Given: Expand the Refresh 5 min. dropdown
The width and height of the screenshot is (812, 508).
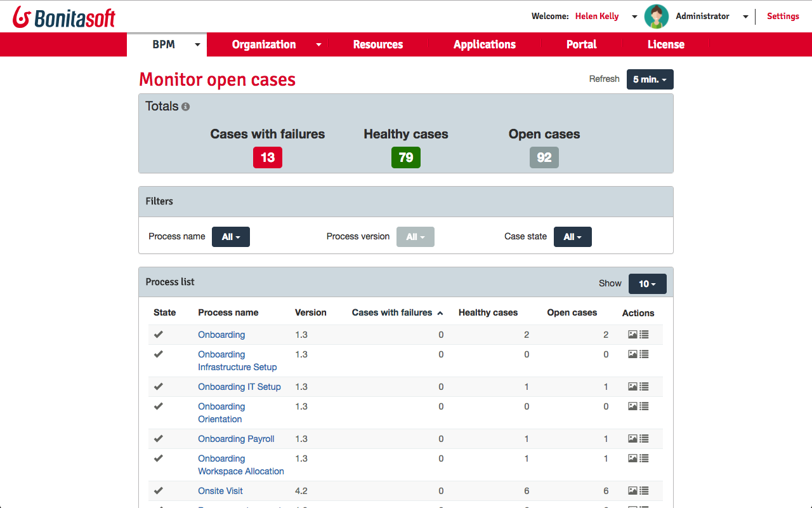Looking at the screenshot, I should [650, 79].
